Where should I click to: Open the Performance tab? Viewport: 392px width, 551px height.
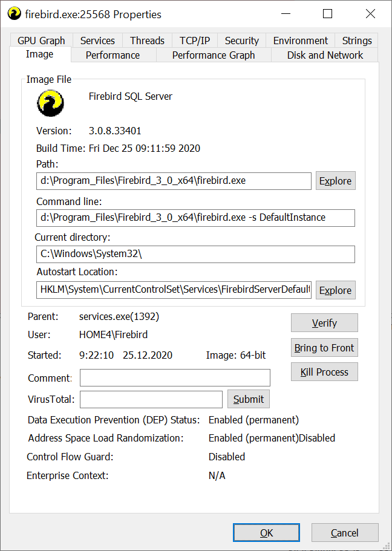click(x=113, y=55)
